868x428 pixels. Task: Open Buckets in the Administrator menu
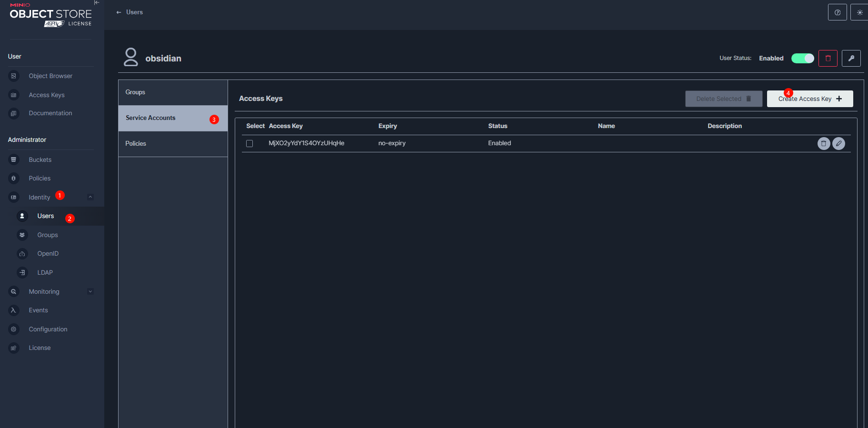pyautogui.click(x=40, y=160)
